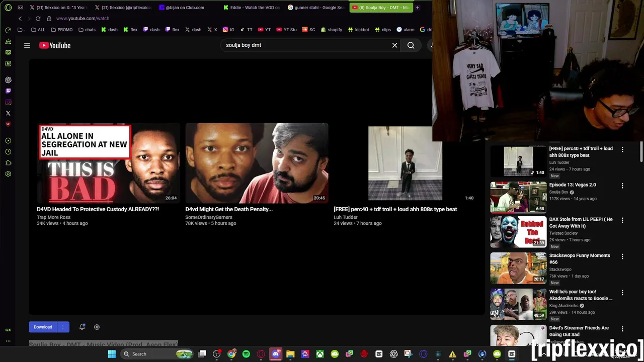This screenshot has height=362, width=644.
Task: Open the GX corner sidebar button
Action: coord(8,330)
